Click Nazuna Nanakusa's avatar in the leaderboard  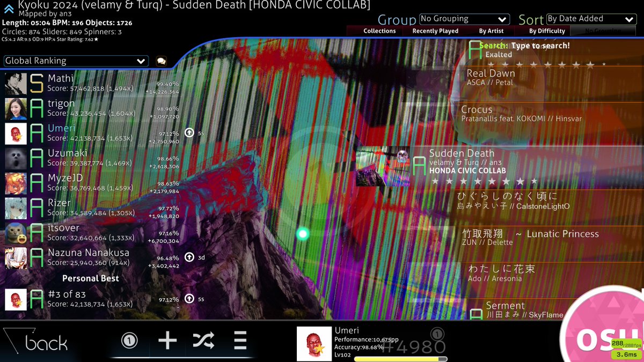pos(16,258)
